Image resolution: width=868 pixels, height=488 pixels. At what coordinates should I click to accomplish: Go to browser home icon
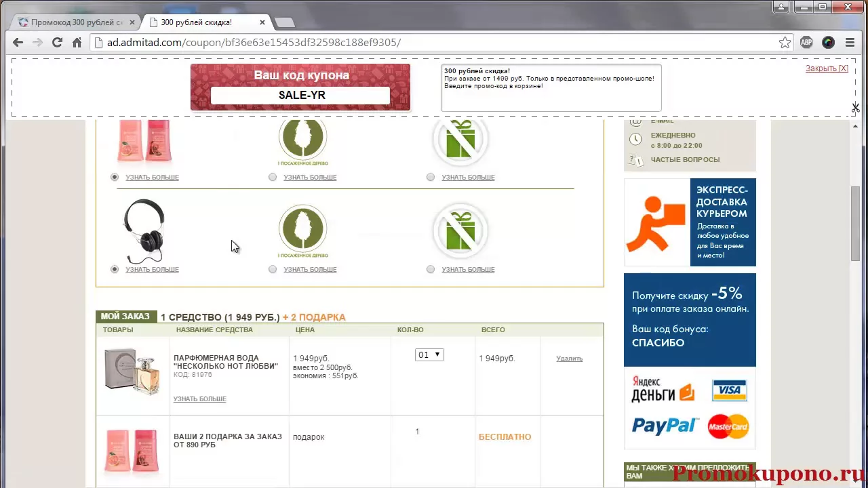coord(77,43)
